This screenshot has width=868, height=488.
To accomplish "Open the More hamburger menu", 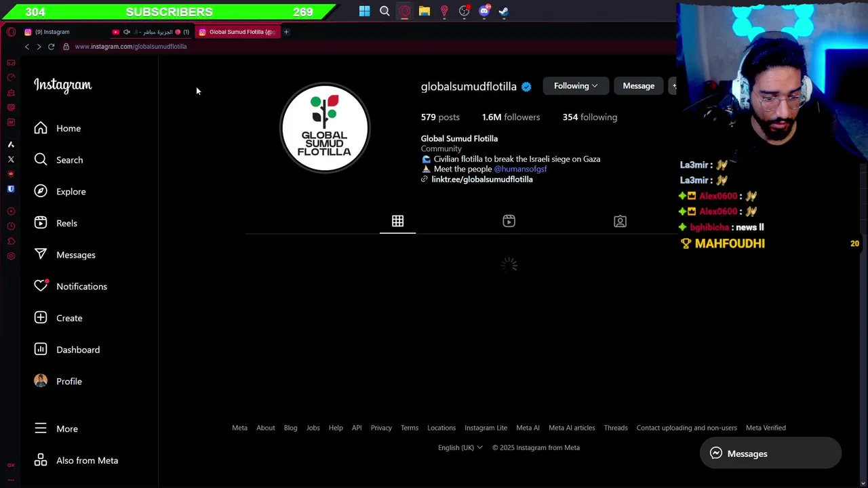I will pyautogui.click(x=56, y=428).
